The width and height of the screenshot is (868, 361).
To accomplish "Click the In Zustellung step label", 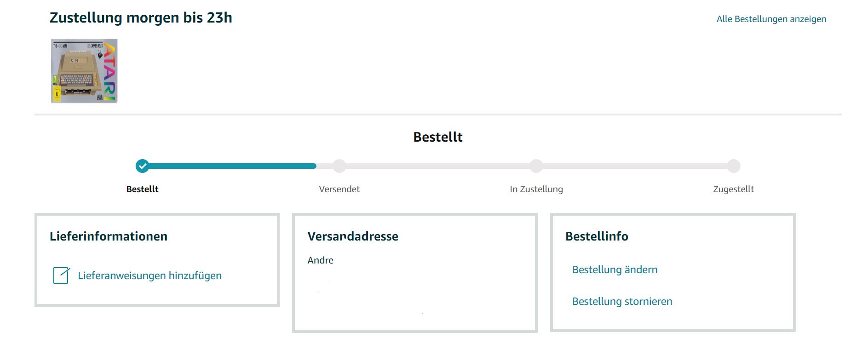I will pyautogui.click(x=536, y=189).
